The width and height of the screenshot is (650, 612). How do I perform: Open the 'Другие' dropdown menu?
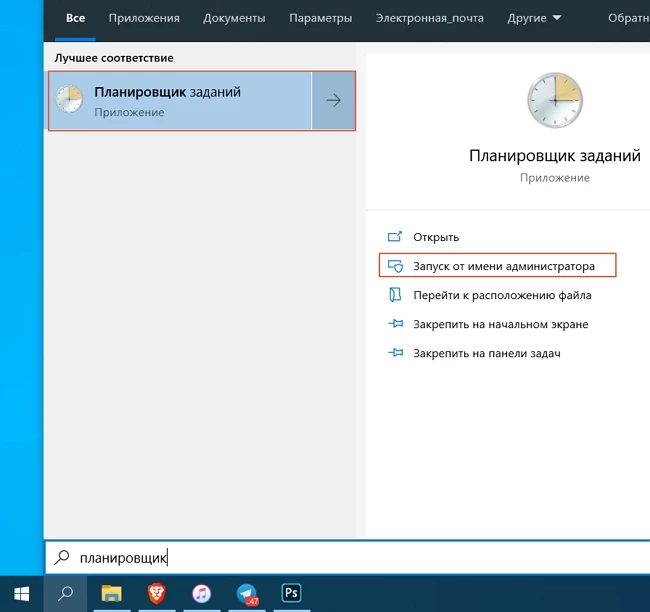[x=534, y=18]
